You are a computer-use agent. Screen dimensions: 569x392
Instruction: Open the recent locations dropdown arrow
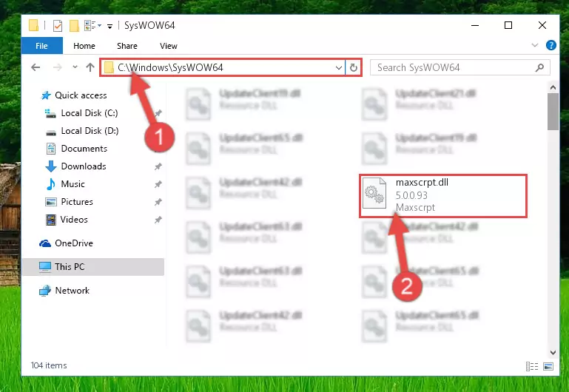[75, 67]
